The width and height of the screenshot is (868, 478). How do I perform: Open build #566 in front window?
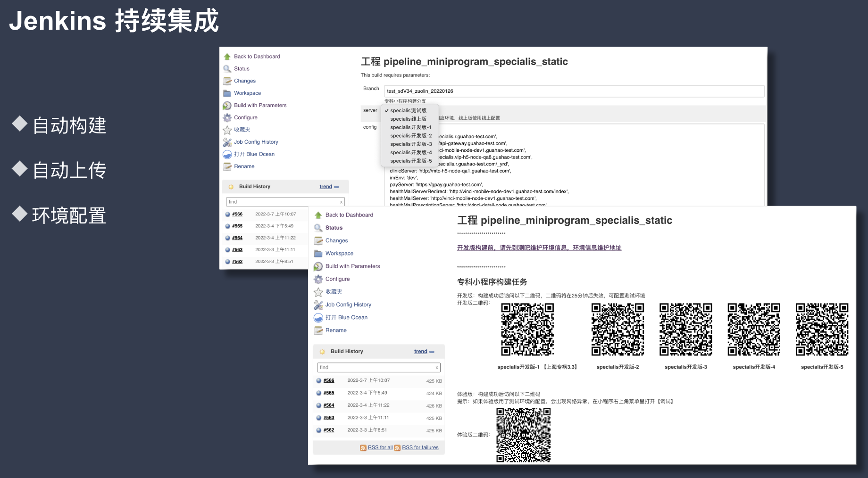(x=329, y=380)
